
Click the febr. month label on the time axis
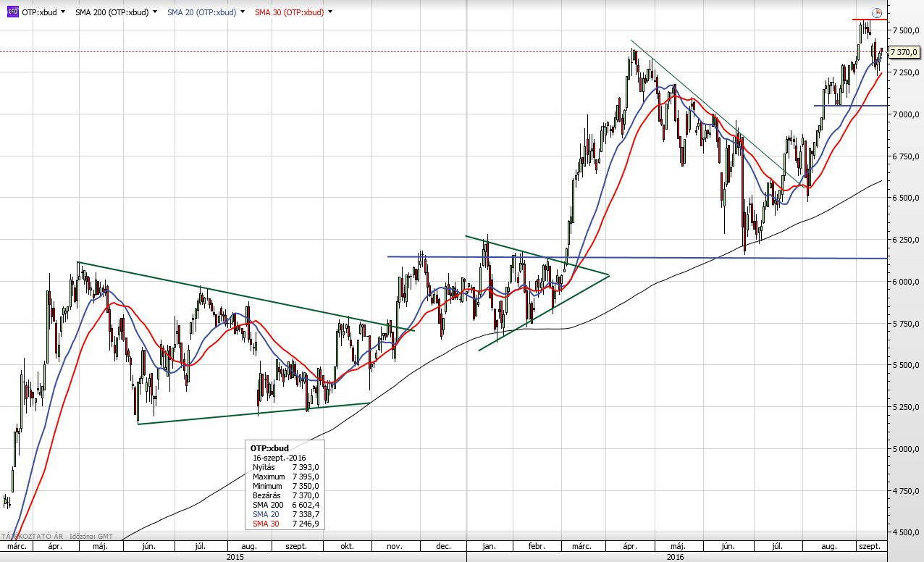click(535, 547)
